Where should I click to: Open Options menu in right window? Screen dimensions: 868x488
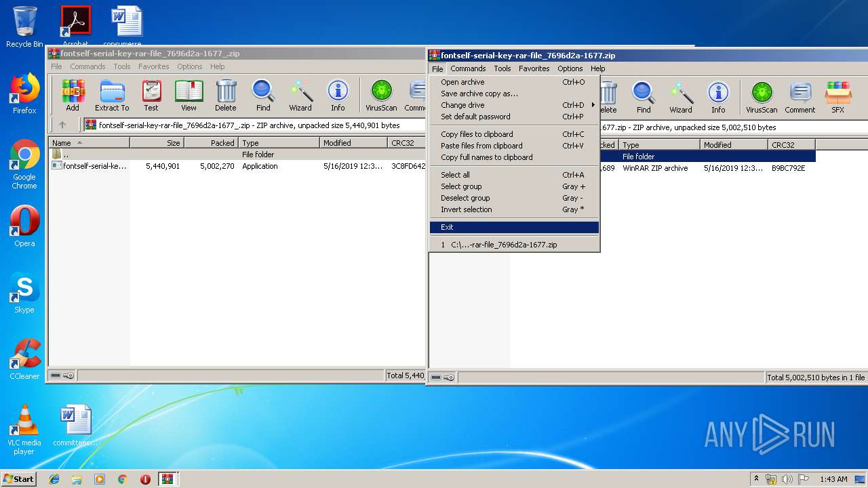pos(570,68)
